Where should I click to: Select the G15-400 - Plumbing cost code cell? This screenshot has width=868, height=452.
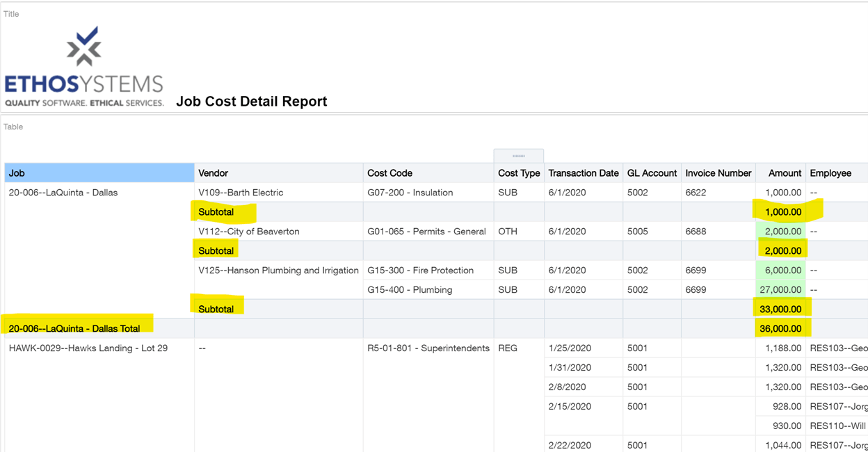click(x=410, y=290)
